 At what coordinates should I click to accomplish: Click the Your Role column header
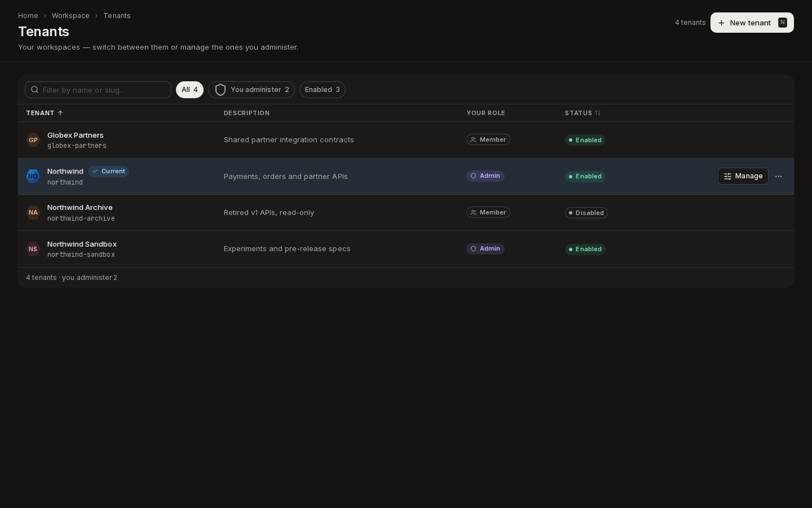click(486, 113)
